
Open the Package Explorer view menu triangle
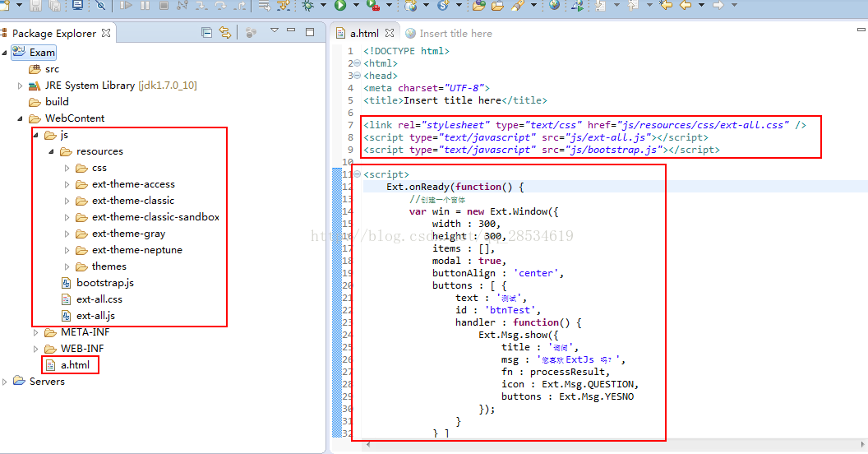pos(274,30)
